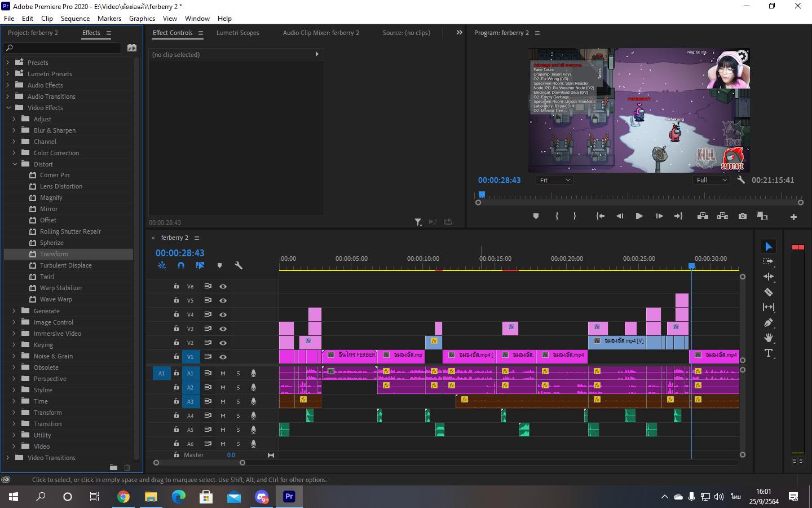Click the timeline playhead marker
This screenshot has width=812, height=508.
[x=691, y=266]
